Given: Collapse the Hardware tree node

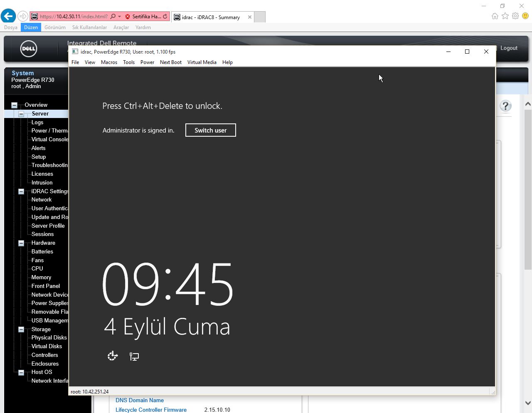Looking at the screenshot, I should (x=21, y=243).
